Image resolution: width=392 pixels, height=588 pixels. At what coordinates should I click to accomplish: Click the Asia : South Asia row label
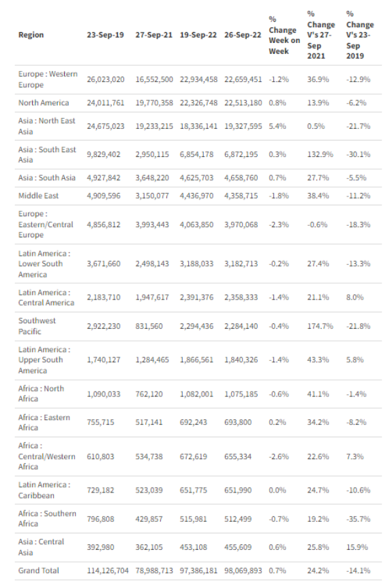[47, 177]
